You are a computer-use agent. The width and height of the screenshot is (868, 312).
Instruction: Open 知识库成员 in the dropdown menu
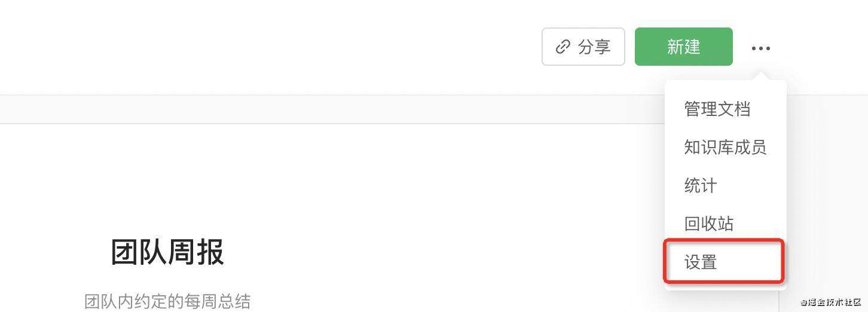[x=726, y=147]
